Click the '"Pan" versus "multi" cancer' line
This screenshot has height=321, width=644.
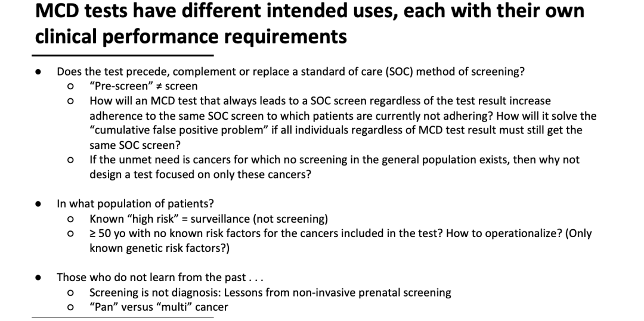pos(159,307)
